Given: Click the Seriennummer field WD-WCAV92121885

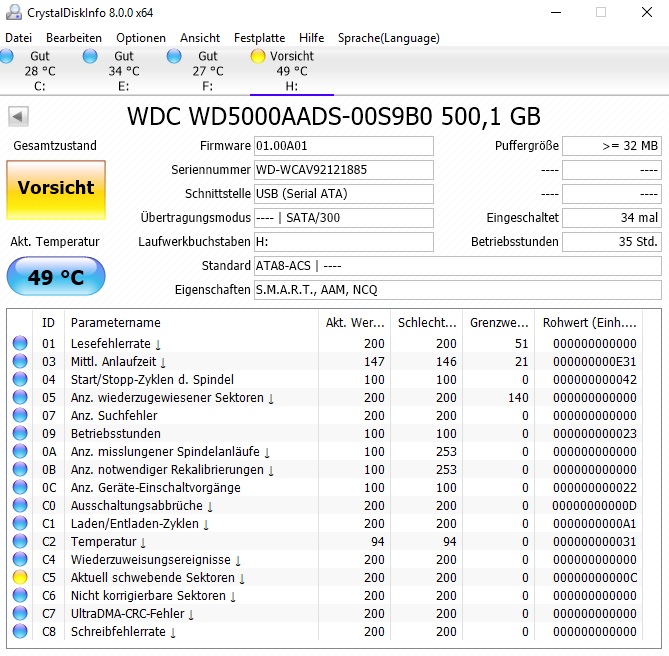Looking at the screenshot, I should (344, 170).
